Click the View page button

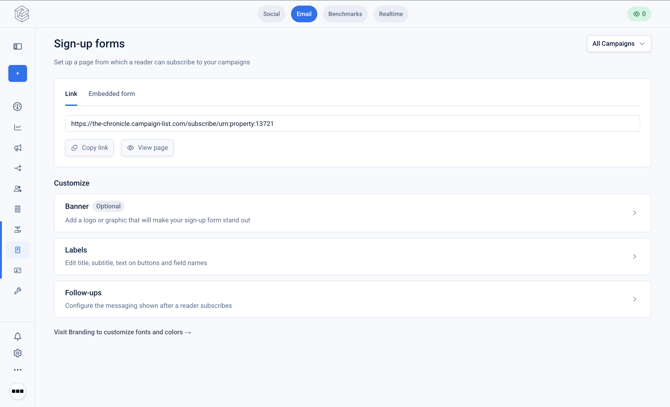click(x=147, y=148)
